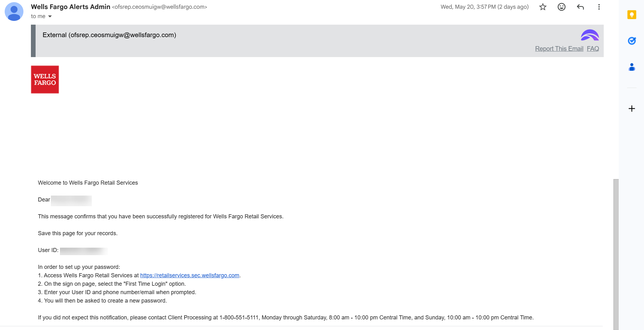Click the Report This Email link
The width and height of the screenshot is (644, 330).
pyautogui.click(x=559, y=49)
